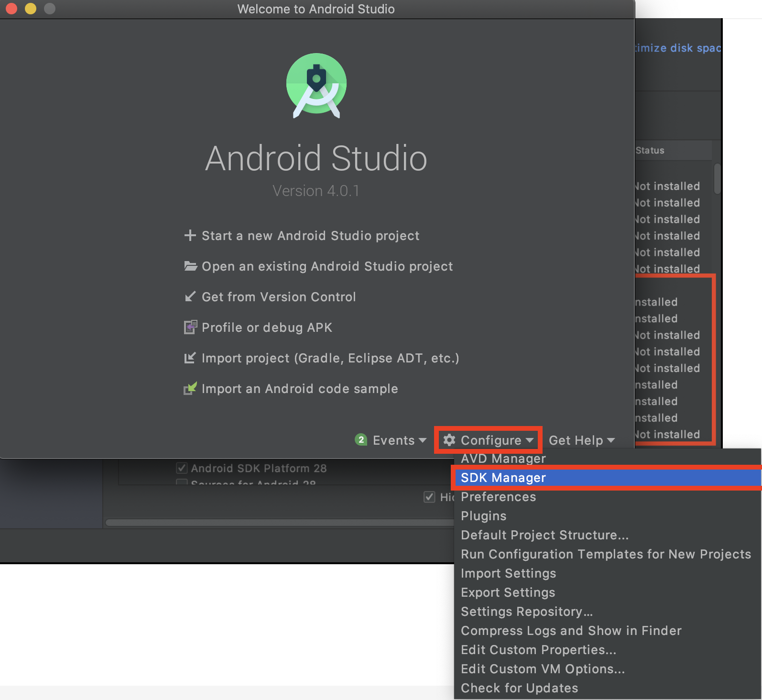
Task: Click the folder icon for opening existing project
Action: tap(191, 266)
